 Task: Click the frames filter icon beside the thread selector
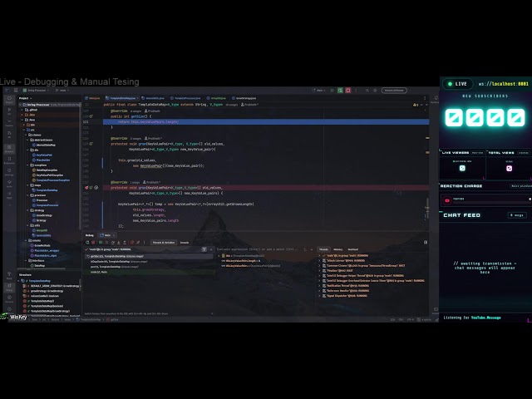click(204, 249)
